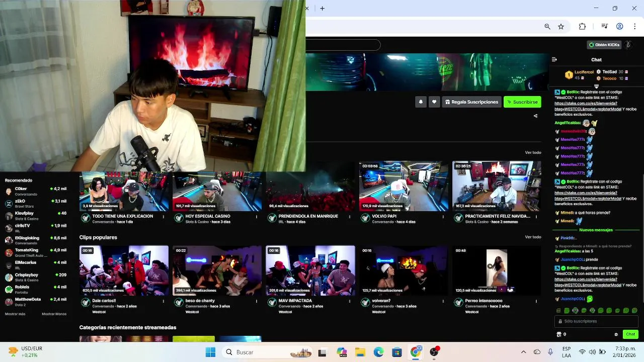Viewport: 644px width, 362px height.
Task: Open options menu for beso de chanty clip
Action: 256,301
